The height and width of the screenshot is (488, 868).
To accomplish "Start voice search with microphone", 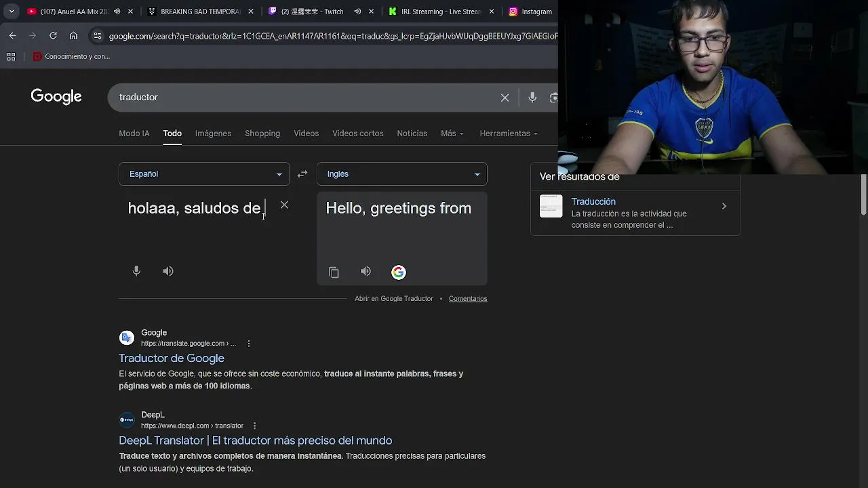I will [x=532, y=98].
